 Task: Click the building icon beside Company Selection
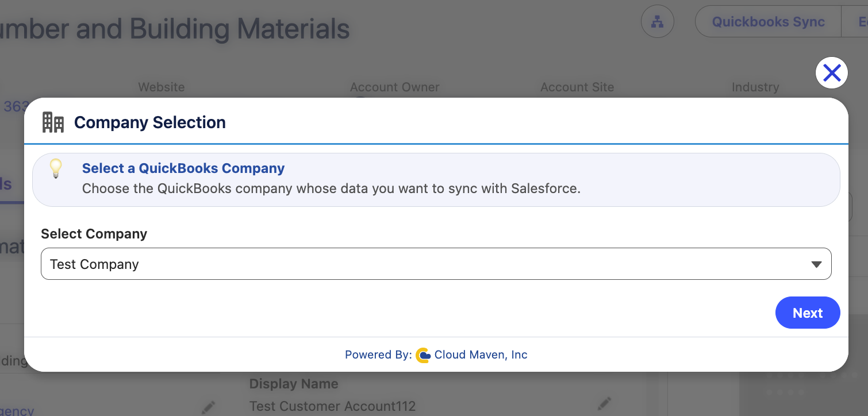53,122
